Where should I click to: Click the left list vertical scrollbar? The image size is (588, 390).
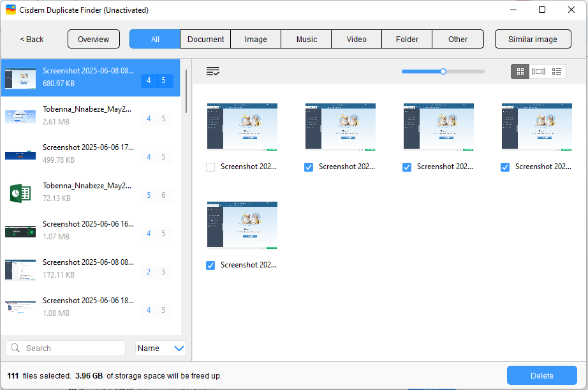tap(186, 91)
